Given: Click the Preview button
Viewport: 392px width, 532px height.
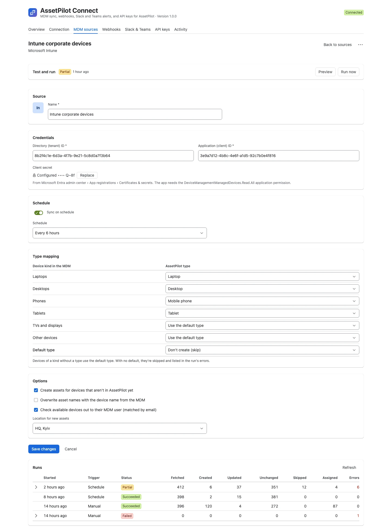Looking at the screenshot, I should point(325,72).
